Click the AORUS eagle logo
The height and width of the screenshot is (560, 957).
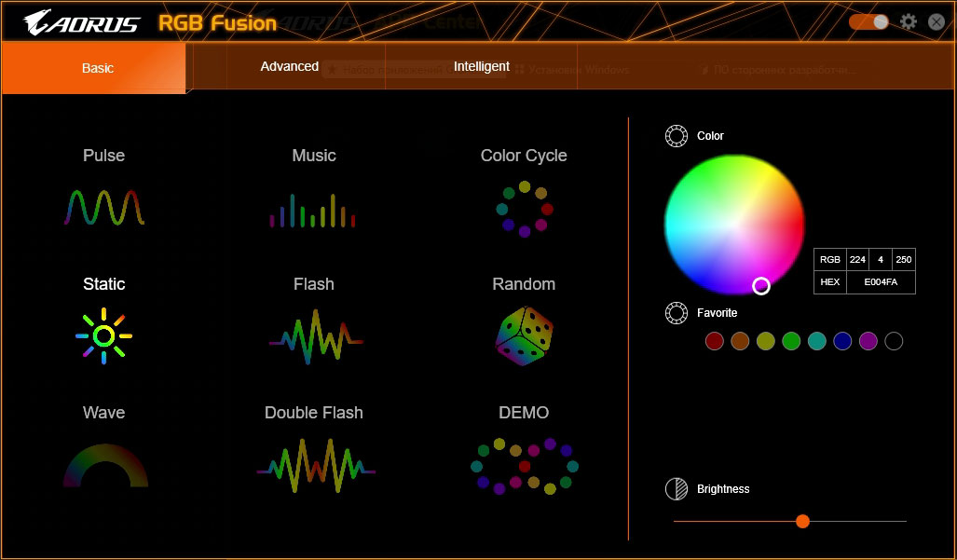click(82, 22)
